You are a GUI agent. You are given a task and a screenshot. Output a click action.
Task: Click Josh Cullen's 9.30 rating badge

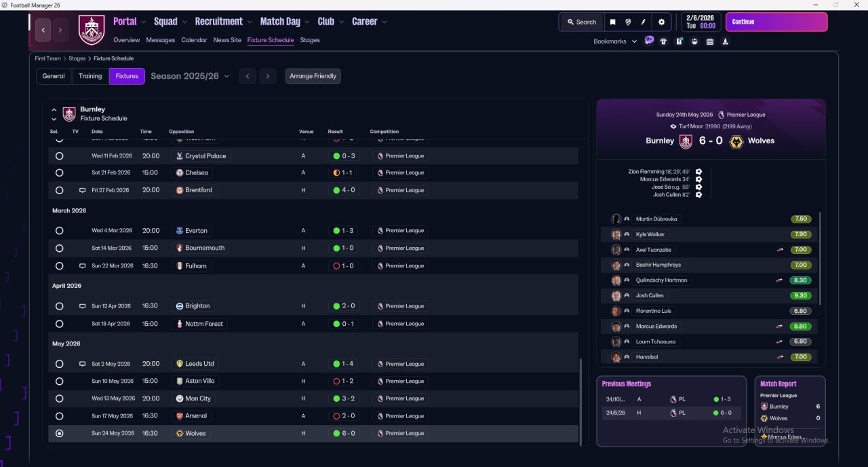pyautogui.click(x=801, y=296)
